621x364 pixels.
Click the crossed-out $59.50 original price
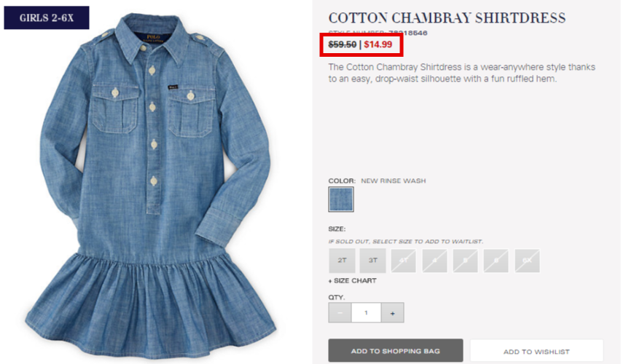(x=342, y=44)
